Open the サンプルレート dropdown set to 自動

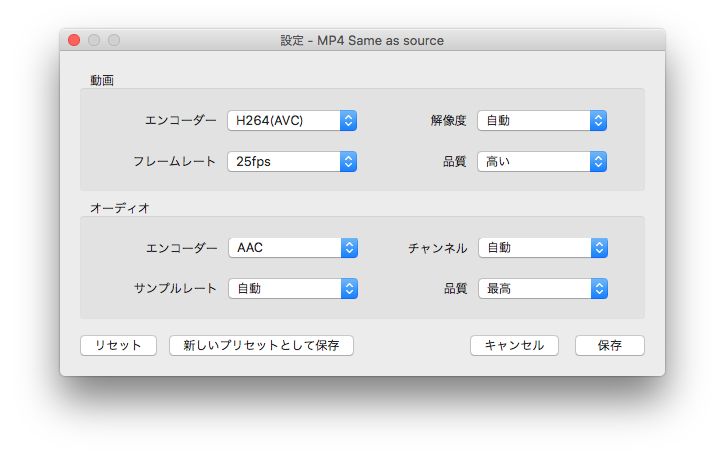[x=293, y=288]
